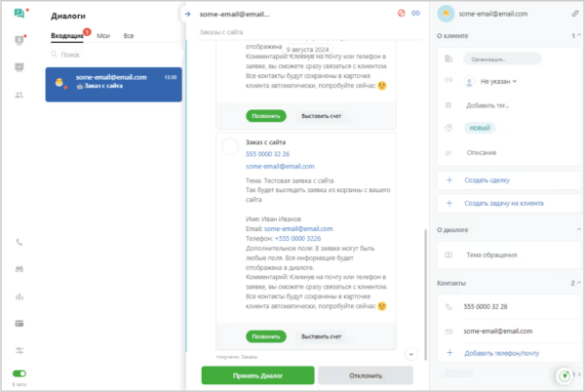Image resolution: width=585 pixels, height=392 pixels.
Task: Click the новый status badge
Action: tap(480, 128)
